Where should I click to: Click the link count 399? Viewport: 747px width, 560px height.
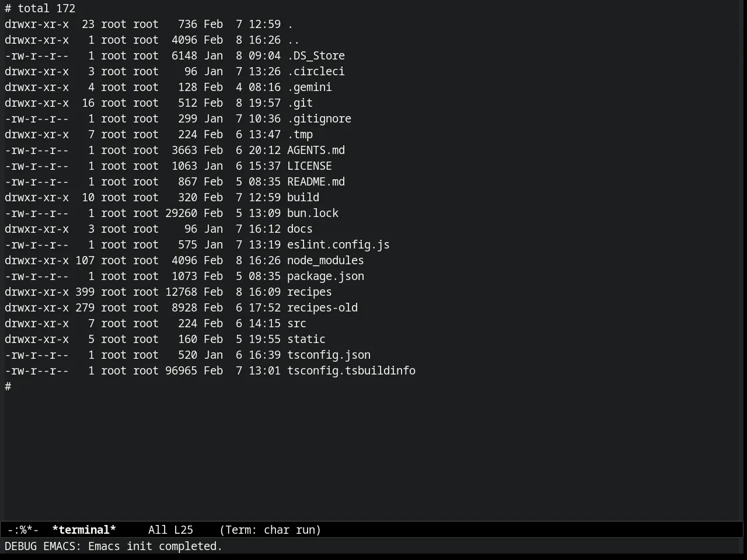tap(85, 292)
